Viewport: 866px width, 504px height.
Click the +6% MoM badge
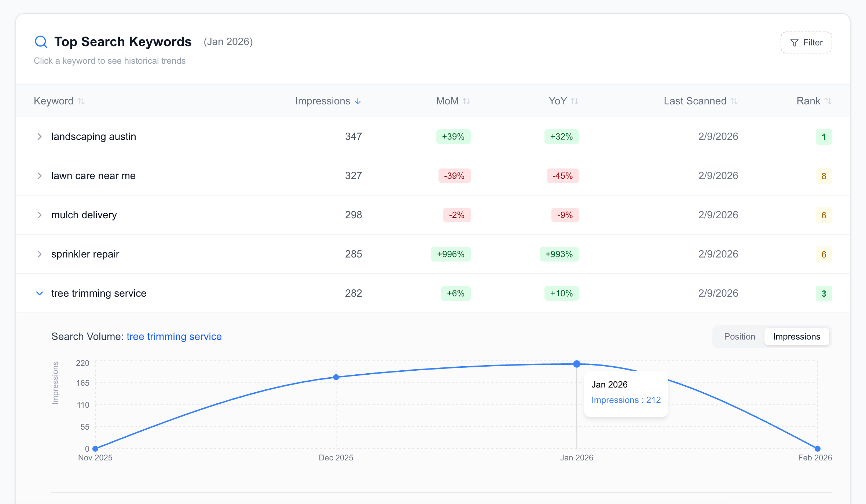point(456,293)
